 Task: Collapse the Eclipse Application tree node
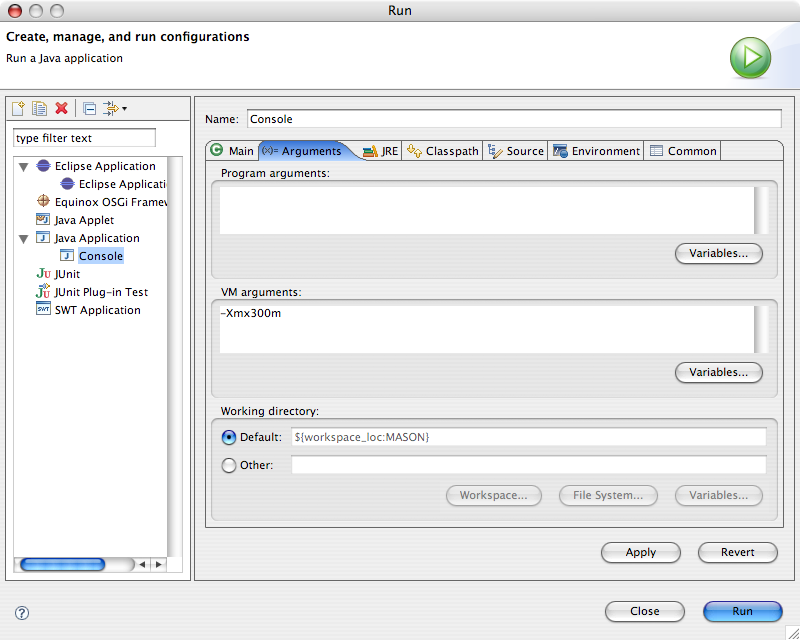tap(23, 167)
